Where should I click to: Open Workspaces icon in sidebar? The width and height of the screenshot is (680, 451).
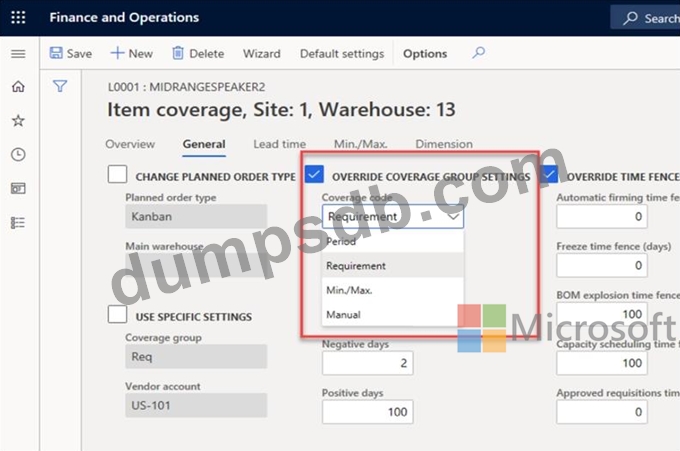click(x=17, y=188)
